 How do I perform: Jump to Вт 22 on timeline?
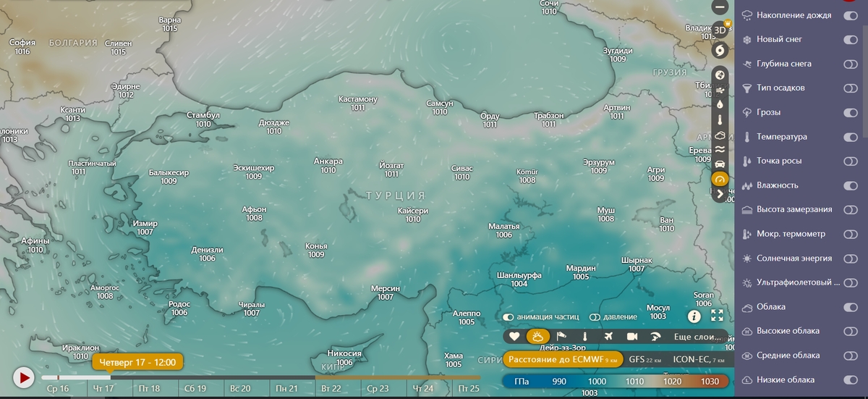click(x=331, y=389)
